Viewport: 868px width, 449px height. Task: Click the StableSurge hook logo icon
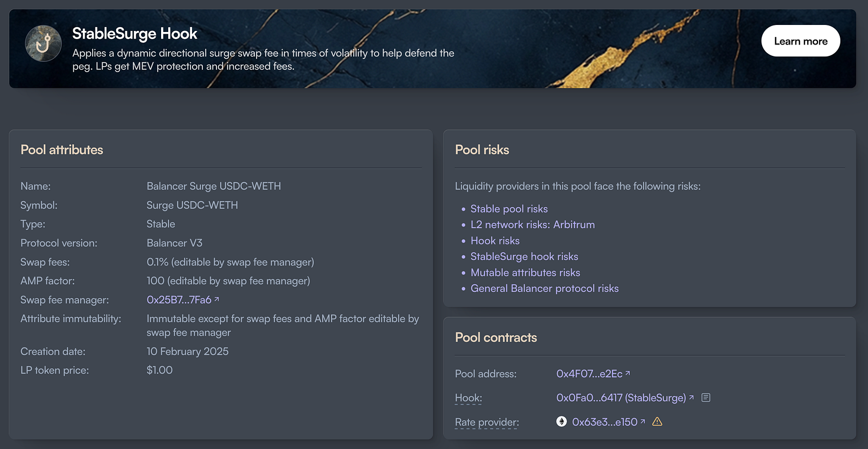point(43,43)
